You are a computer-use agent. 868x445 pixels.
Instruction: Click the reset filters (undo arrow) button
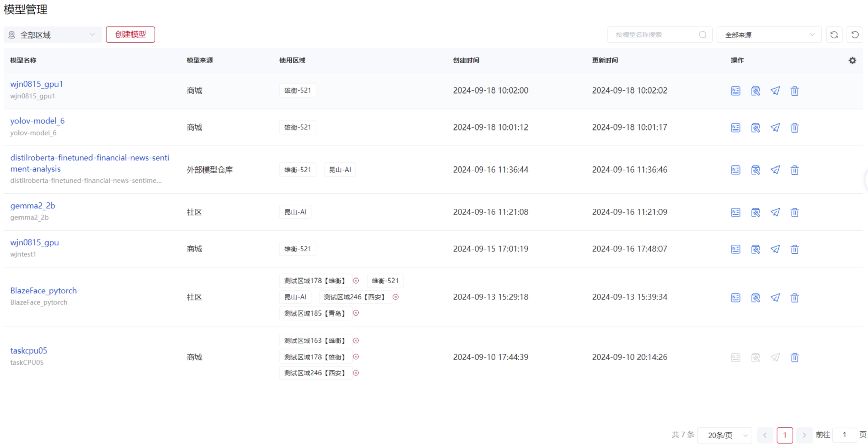click(x=855, y=35)
